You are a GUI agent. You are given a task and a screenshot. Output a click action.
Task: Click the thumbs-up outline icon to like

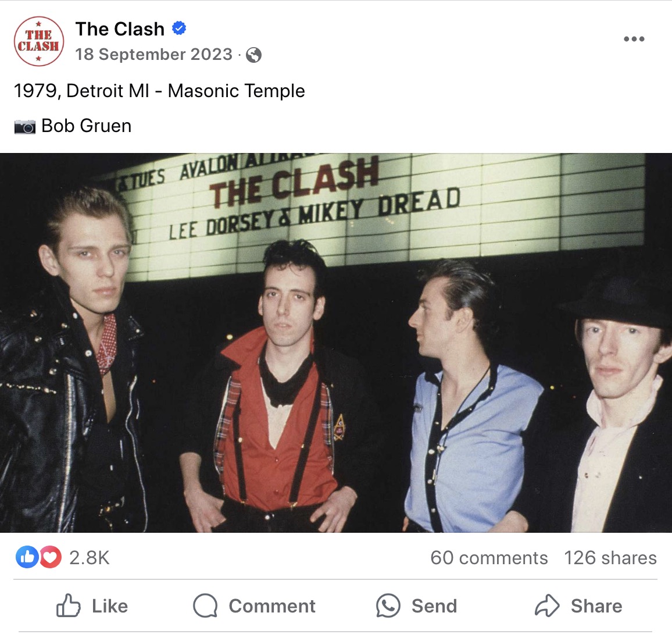click(x=69, y=605)
